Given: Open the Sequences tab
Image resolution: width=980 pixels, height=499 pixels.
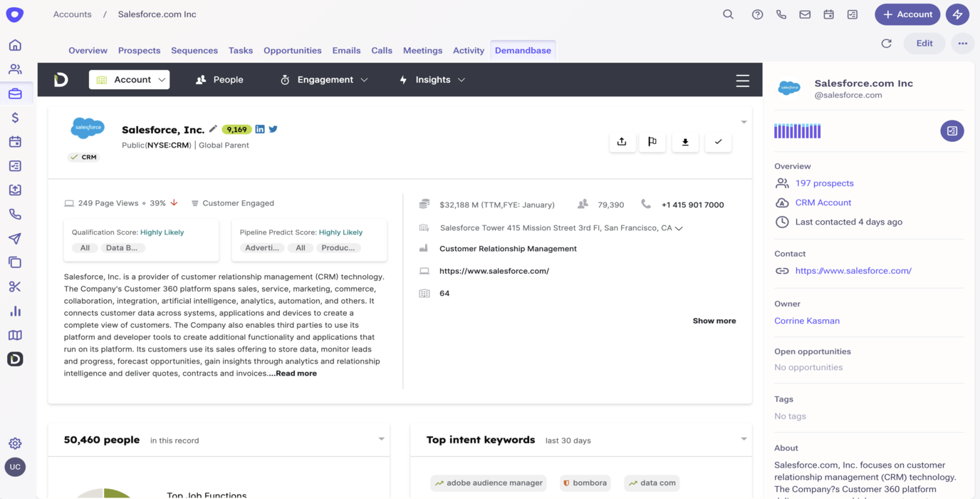Looking at the screenshot, I should (194, 51).
